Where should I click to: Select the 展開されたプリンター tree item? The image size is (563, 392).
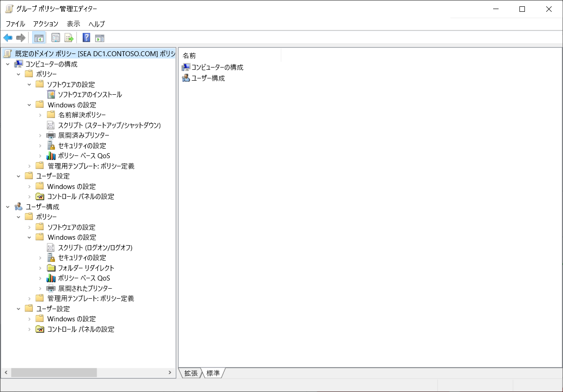coord(85,288)
